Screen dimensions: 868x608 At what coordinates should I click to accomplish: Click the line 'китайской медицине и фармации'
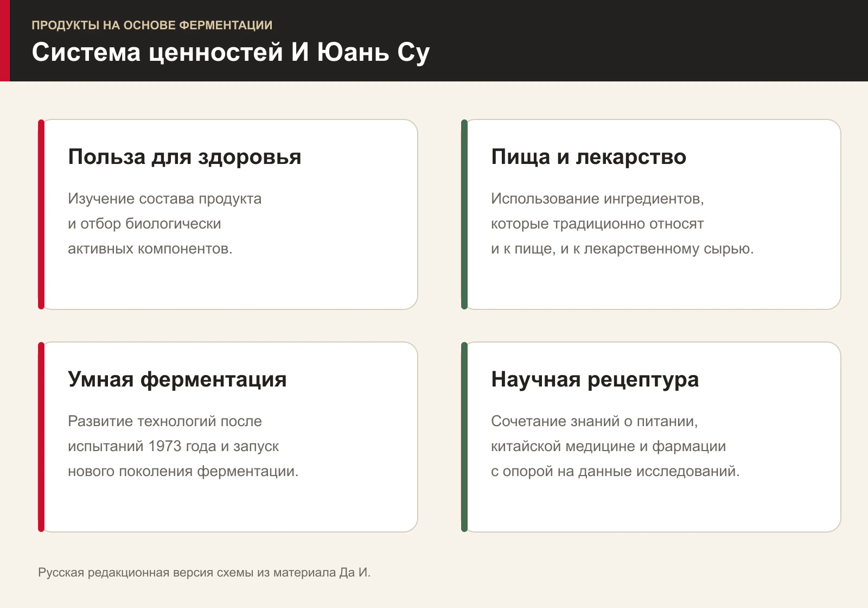click(x=608, y=446)
